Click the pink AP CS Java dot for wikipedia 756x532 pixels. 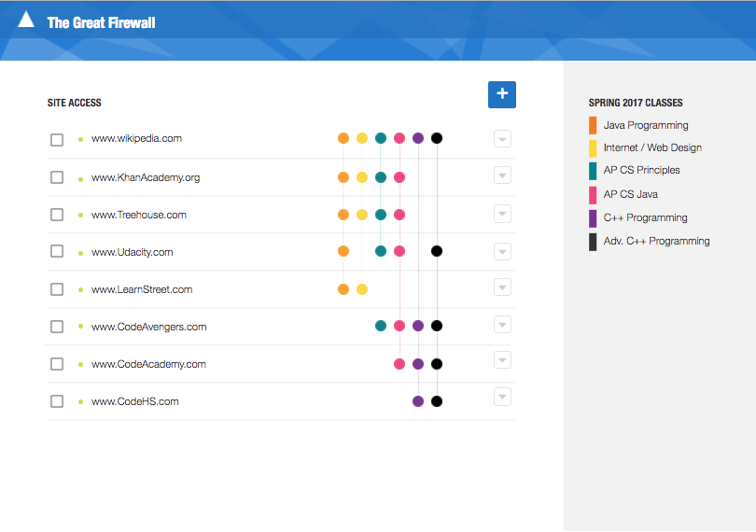click(x=399, y=138)
